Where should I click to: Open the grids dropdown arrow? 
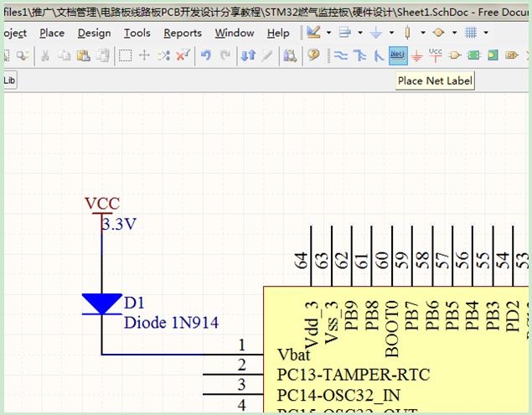point(487,33)
